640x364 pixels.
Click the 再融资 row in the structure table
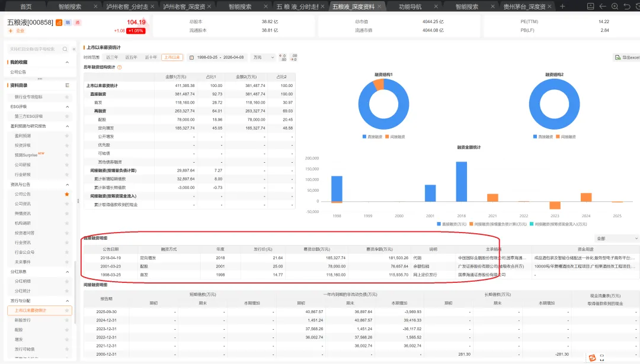point(190,111)
